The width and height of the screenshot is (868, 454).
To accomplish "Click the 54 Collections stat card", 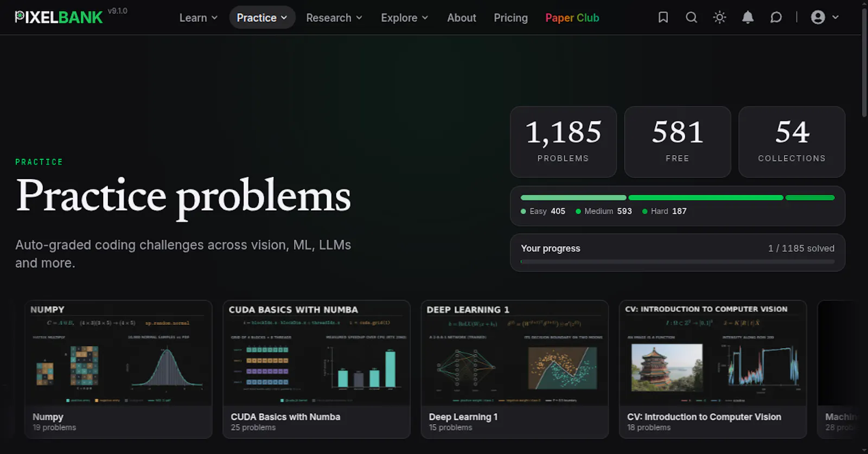I will [792, 142].
